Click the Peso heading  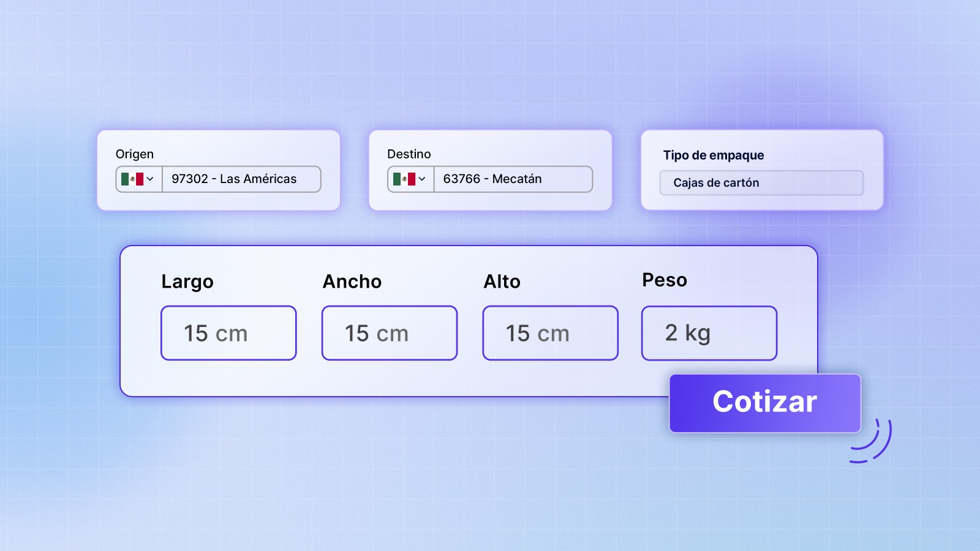coord(665,280)
